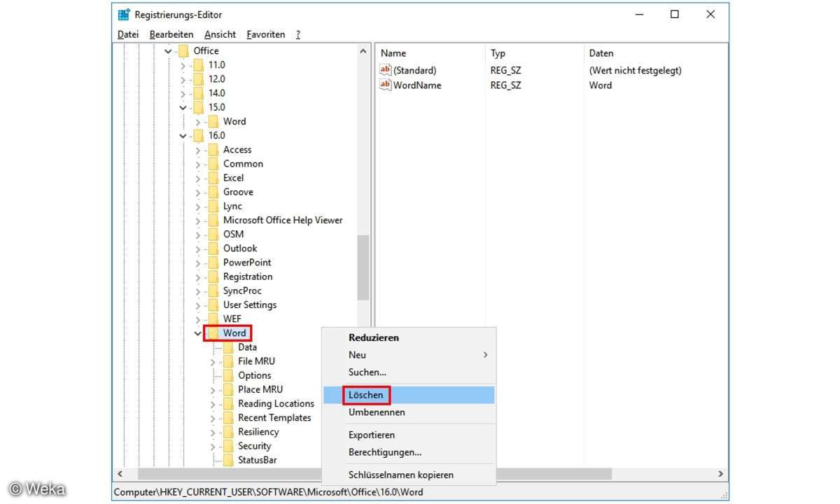Screen dimensions: 840x504
Task: Click the Security folder icon
Action: [x=227, y=446]
